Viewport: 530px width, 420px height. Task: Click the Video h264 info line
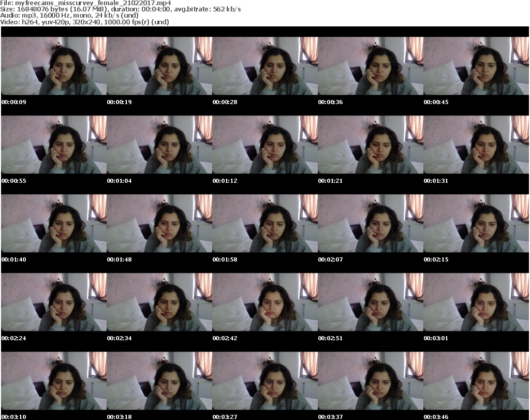(x=84, y=22)
